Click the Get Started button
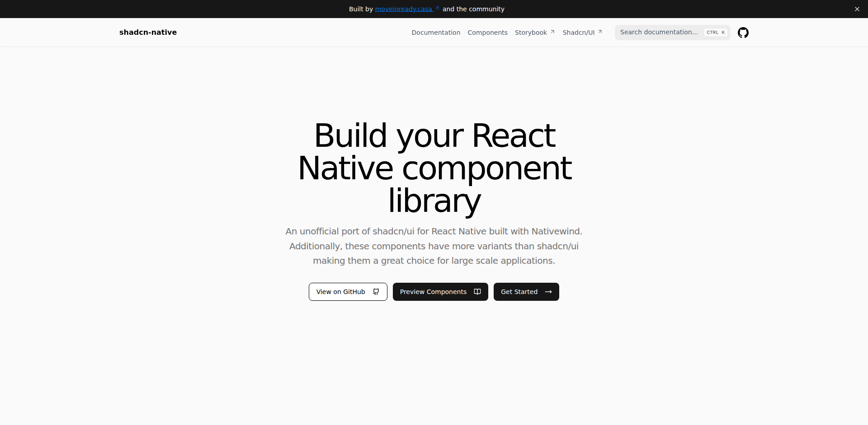 click(526, 292)
